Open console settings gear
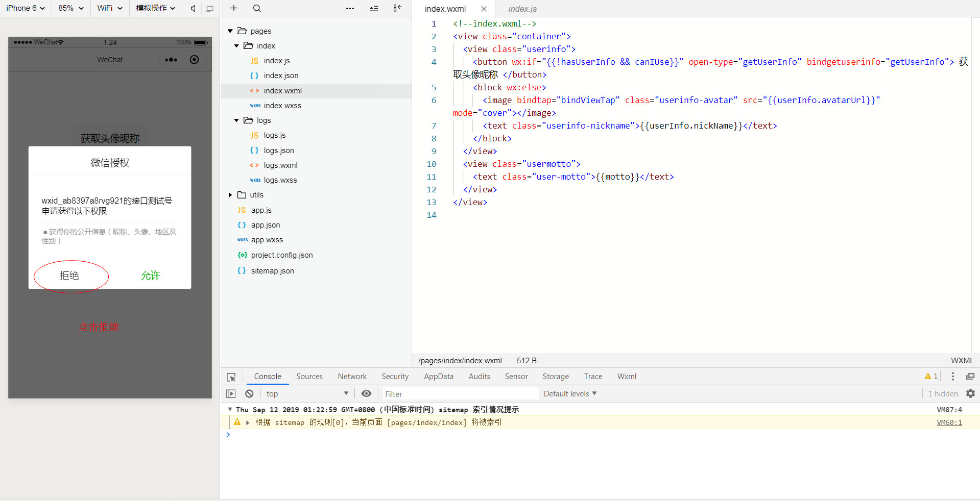The height and width of the screenshot is (501, 980). [x=970, y=393]
